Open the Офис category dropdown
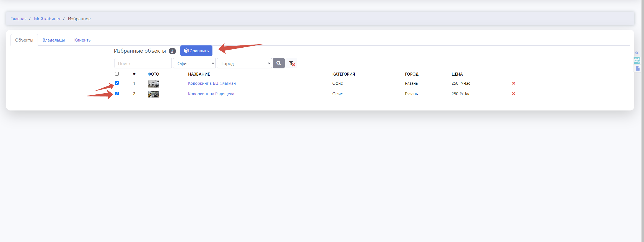Screen dimensions: 644x242 coord(194,63)
